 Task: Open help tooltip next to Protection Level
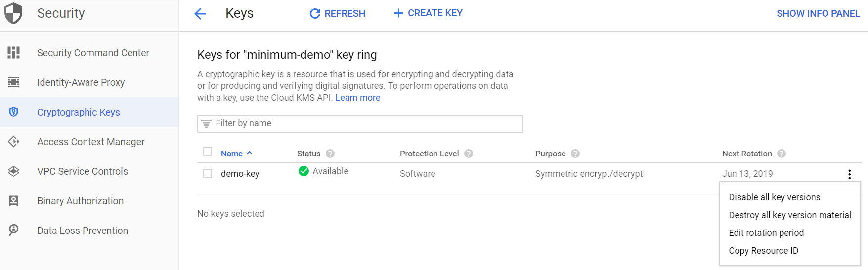[469, 154]
